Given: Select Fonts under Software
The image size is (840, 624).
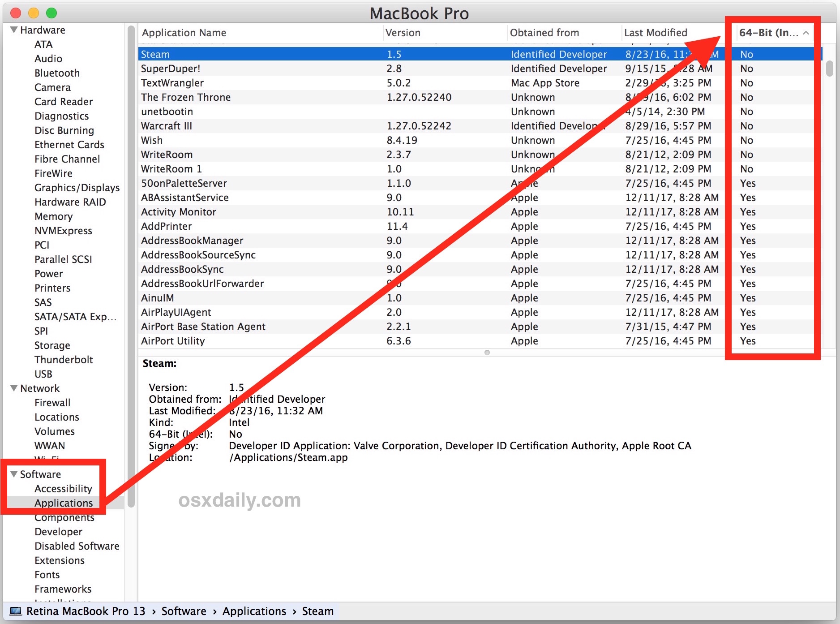Looking at the screenshot, I should tap(47, 575).
